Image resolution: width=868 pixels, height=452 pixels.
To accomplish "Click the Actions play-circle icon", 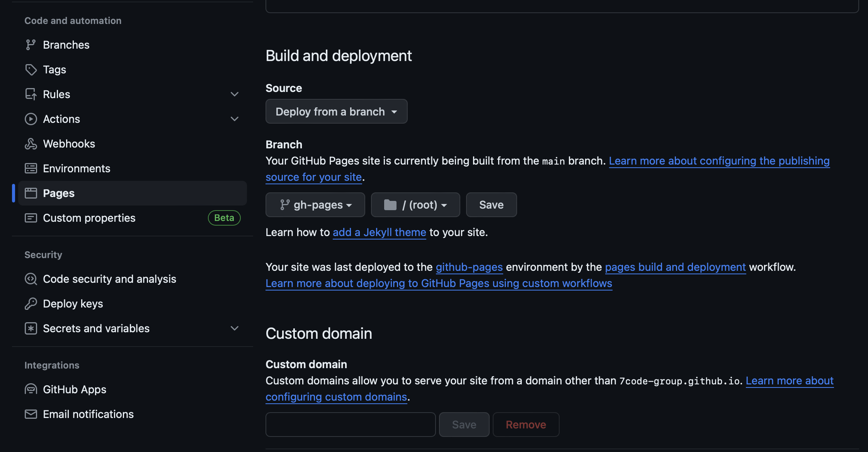I will click(31, 119).
